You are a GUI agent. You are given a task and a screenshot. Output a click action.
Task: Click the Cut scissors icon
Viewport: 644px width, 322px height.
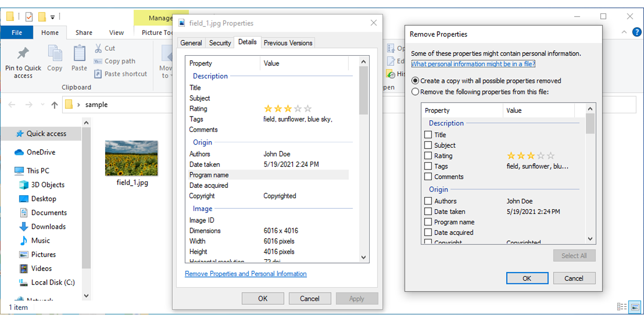point(99,48)
